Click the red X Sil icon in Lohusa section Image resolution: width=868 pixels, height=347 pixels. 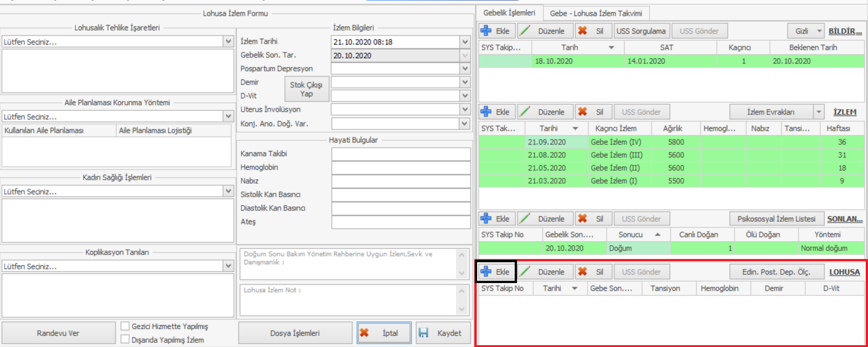[583, 272]
